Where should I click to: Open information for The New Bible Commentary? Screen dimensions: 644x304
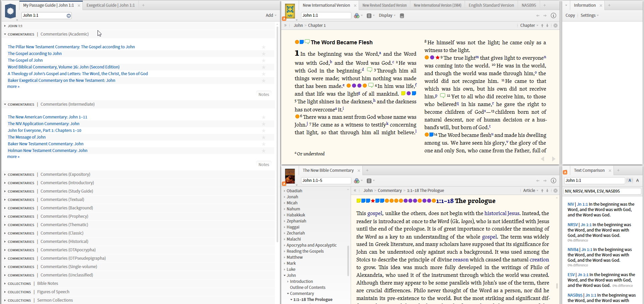point(553,181)
